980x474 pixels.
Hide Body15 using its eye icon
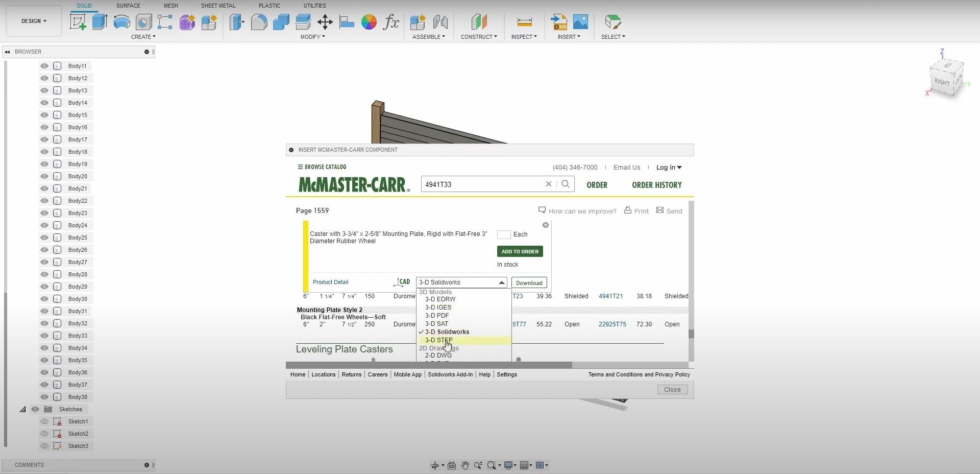point(44,115)
